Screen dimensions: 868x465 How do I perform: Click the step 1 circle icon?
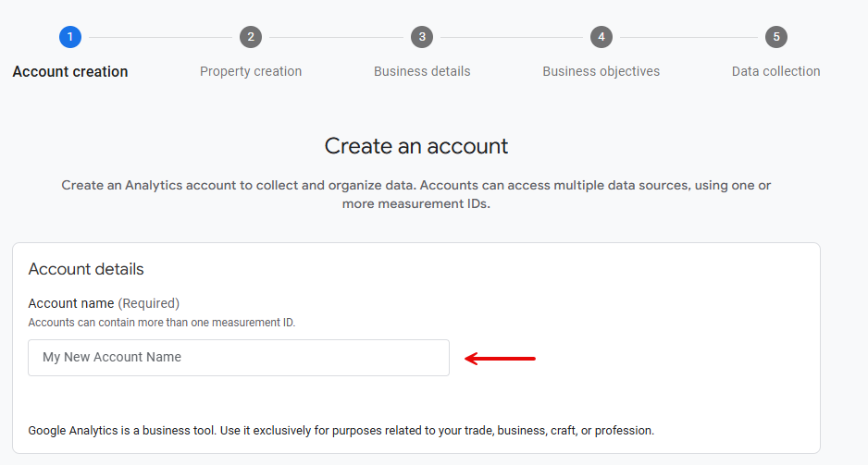click(x=70, y=37)
